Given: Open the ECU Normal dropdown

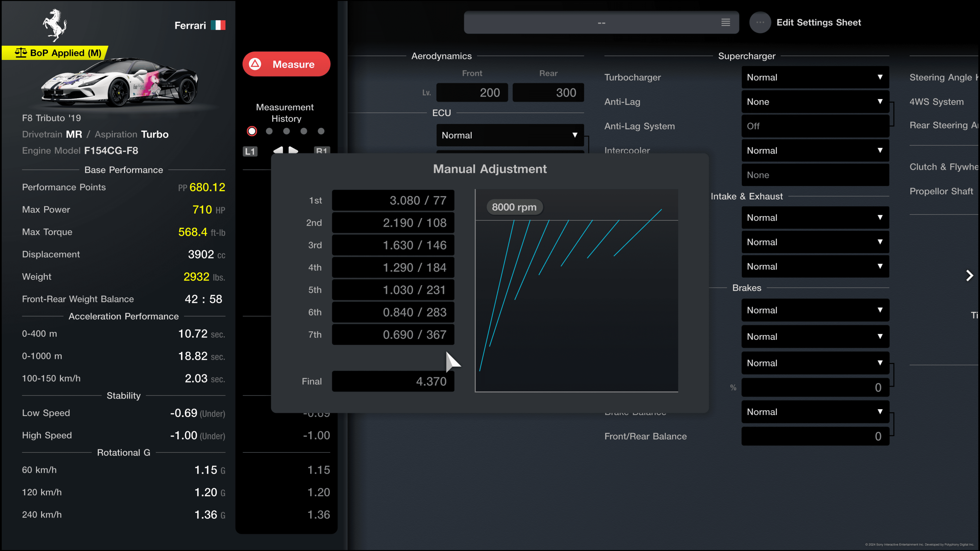Looking at the screenshot, I should coord(510,135).
